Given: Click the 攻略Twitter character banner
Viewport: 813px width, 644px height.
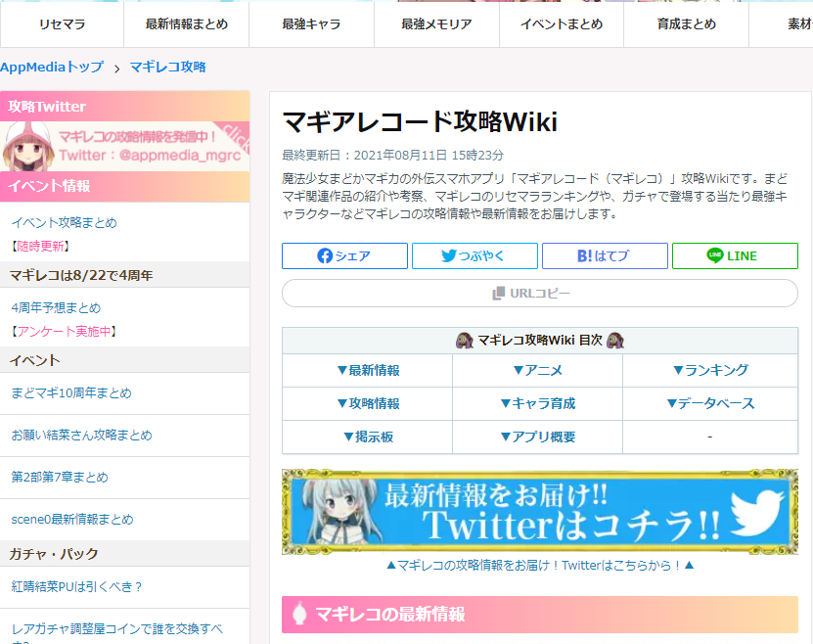Looking at the screenshot, I should tap(125, 146).
